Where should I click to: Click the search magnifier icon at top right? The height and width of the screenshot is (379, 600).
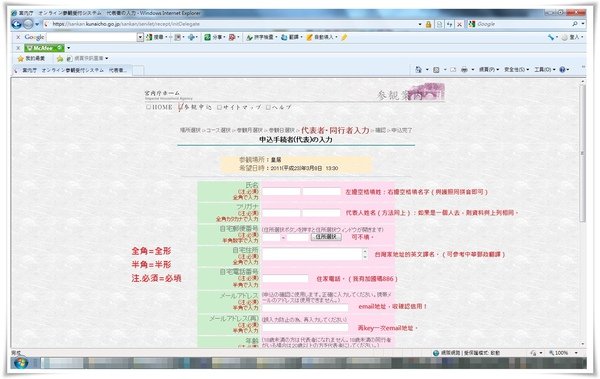pos(575,24)
